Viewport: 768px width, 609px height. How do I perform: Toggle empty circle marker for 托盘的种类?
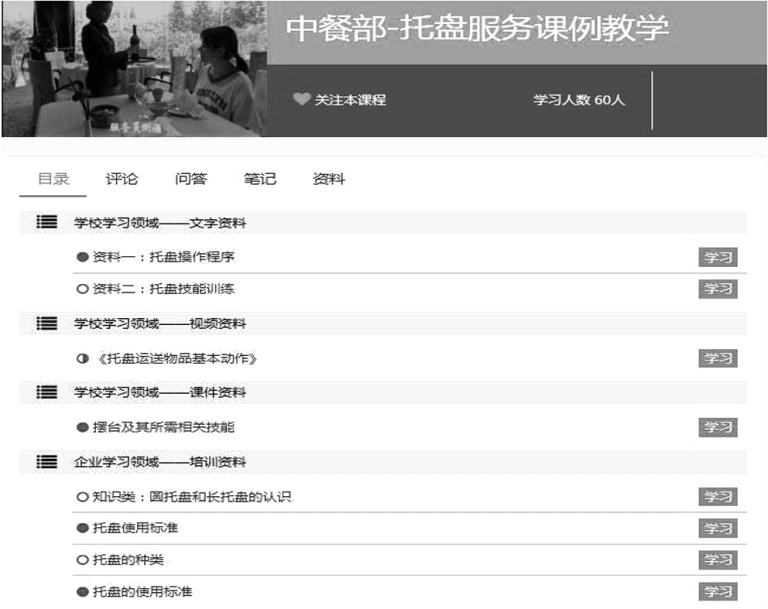[x=82, y=560]
